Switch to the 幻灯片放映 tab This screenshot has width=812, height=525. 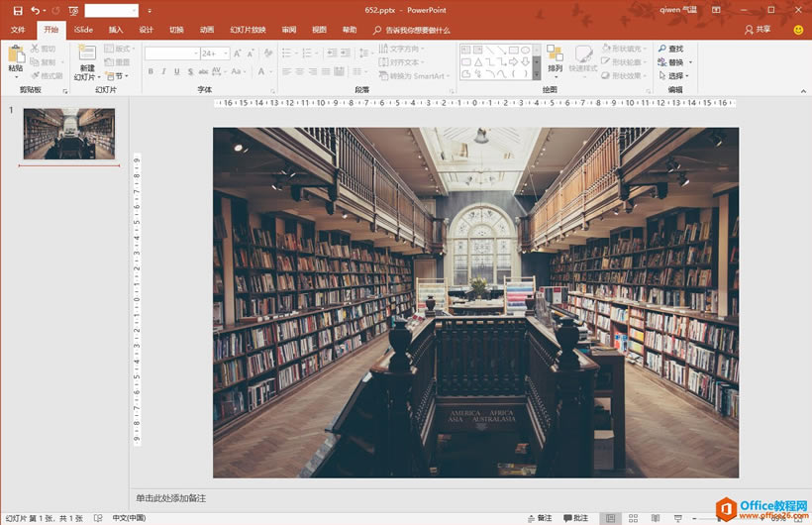click(248, 30)
